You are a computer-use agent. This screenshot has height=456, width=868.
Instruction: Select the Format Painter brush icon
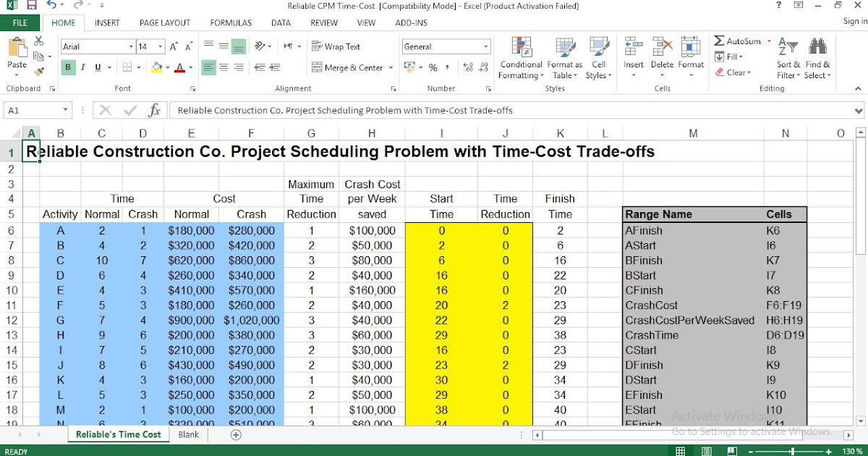pyautogui.click(x=39, y=71)
